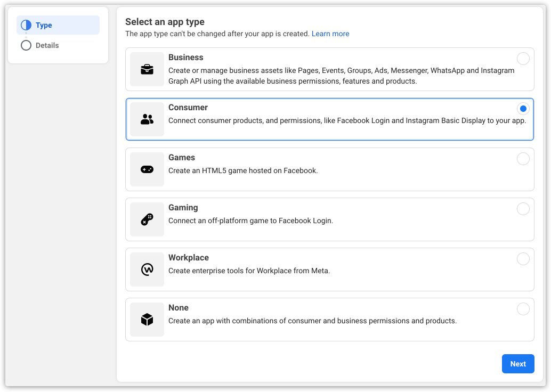
Task: Click the Next button
Action: coord(518,364)
